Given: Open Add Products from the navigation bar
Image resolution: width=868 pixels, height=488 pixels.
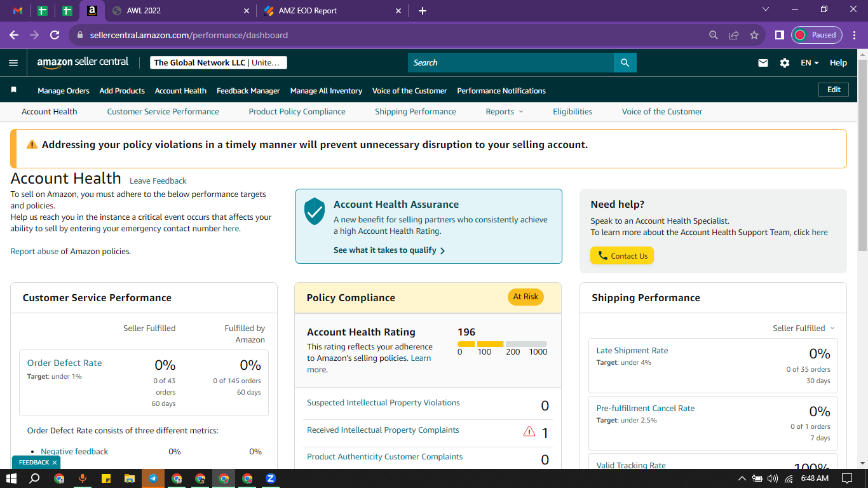Looking at the screenshot, I should pos(122,91).
